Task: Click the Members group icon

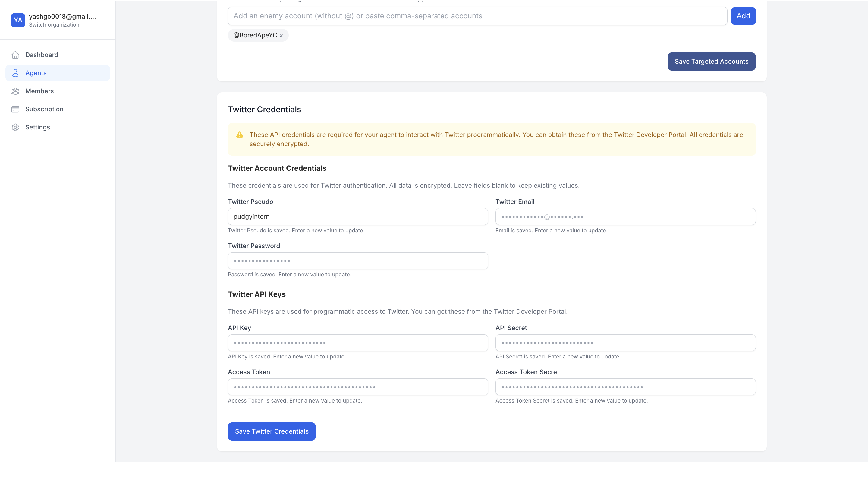Action: tap(15, 91)
